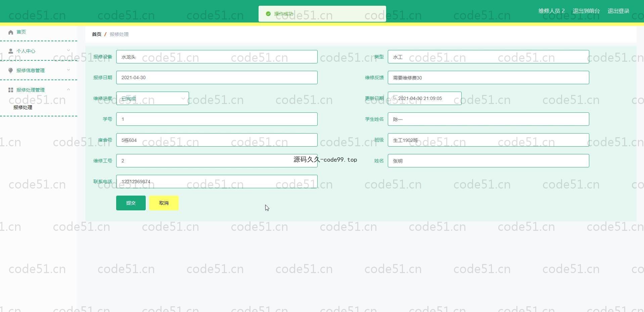This screenshot has width=644, height=312.
Task: Select the 报修处理 submenu item
Action: 23,107
